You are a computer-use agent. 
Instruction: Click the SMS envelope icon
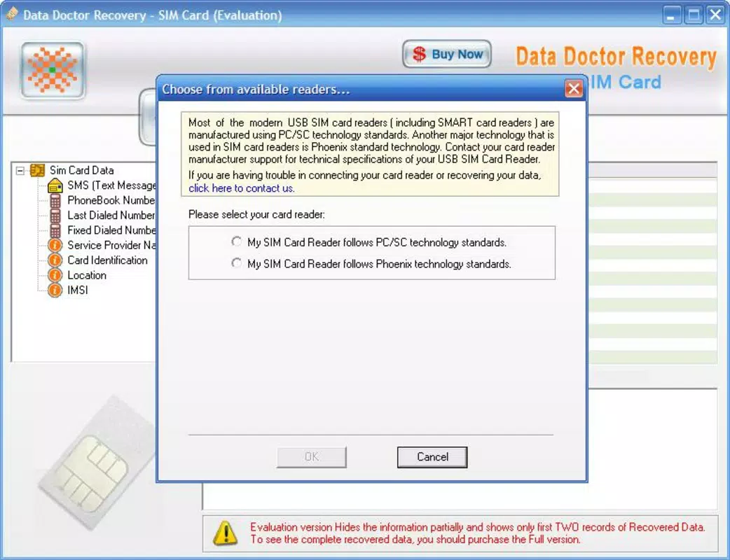55,185
